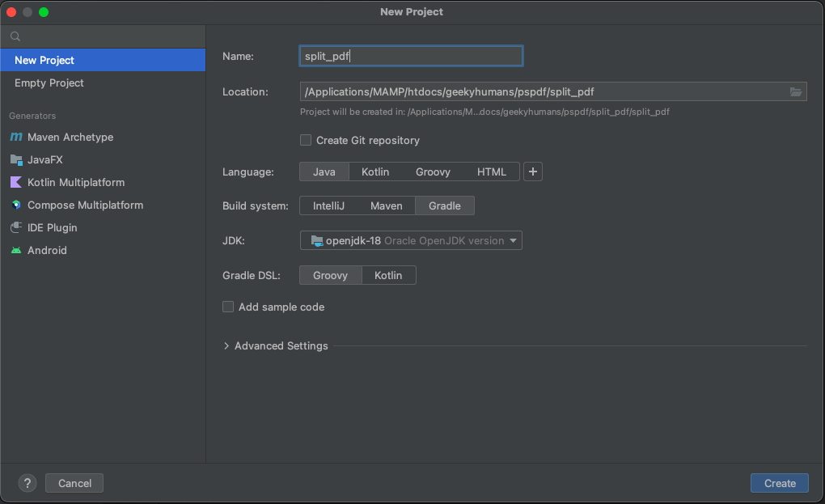The width and height of the screenshot is (825, 504).
Task: Select the Maven Archetype generator icon
Action: (17, 137)
